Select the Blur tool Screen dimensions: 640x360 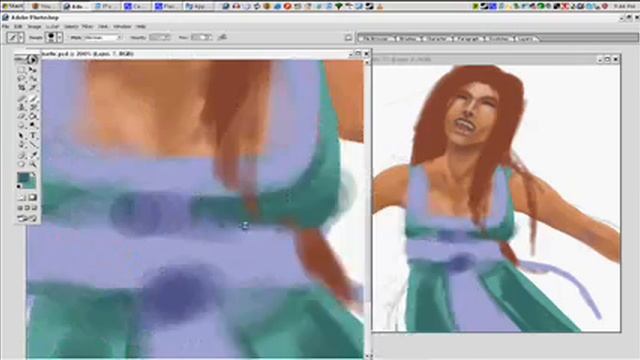click(x=22, y=125)
